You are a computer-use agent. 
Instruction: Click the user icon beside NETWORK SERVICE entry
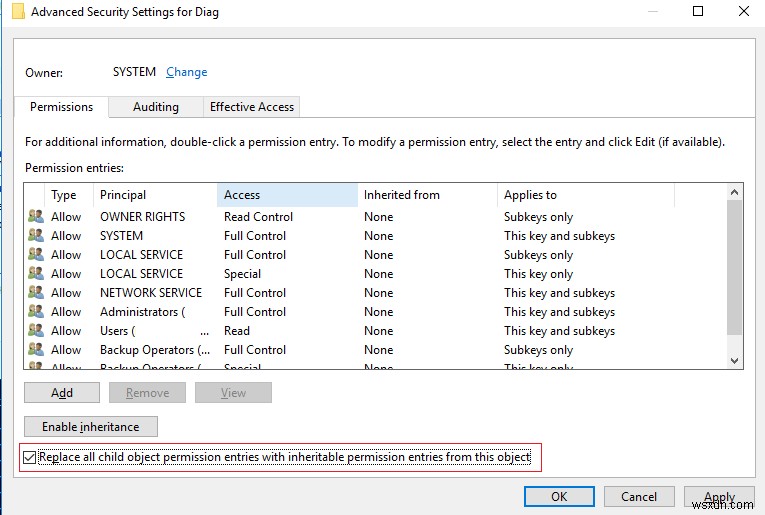click(36, 293)
